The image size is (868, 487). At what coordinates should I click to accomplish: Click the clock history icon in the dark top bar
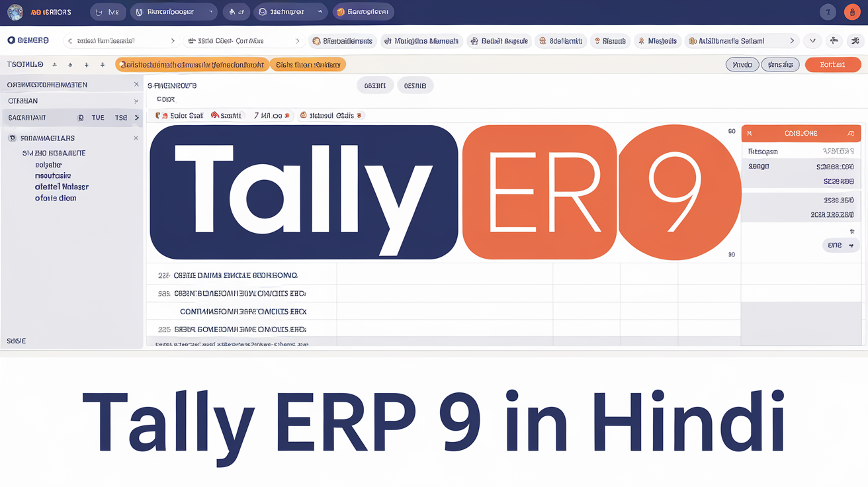point(263,11)
